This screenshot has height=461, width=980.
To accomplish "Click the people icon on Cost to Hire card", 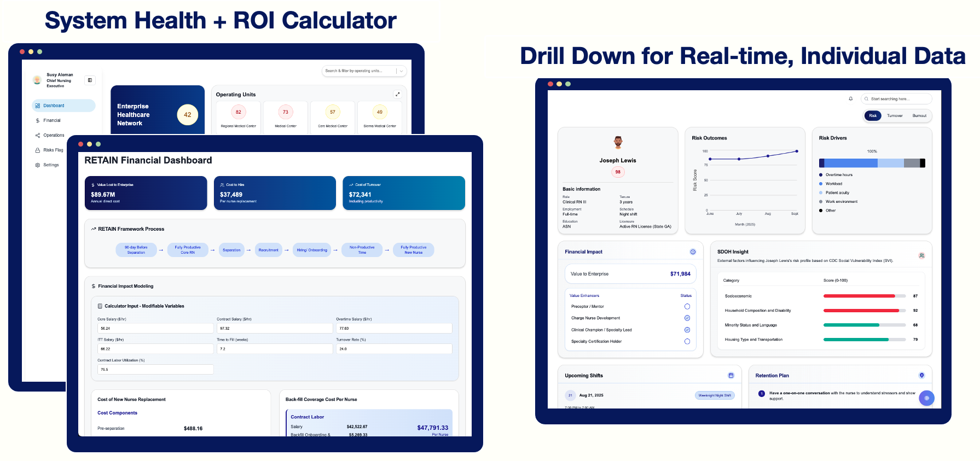I will [222, 185].
